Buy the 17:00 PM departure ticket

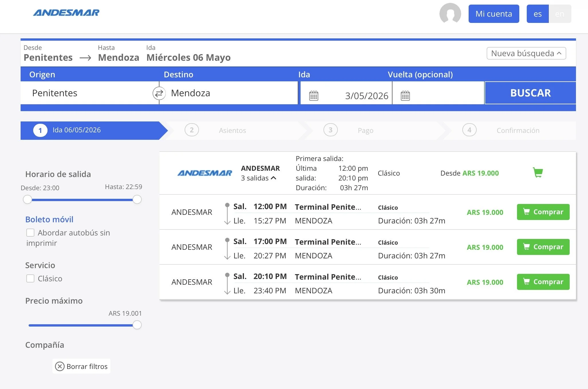pyautogui.click(x=543, y=247)
